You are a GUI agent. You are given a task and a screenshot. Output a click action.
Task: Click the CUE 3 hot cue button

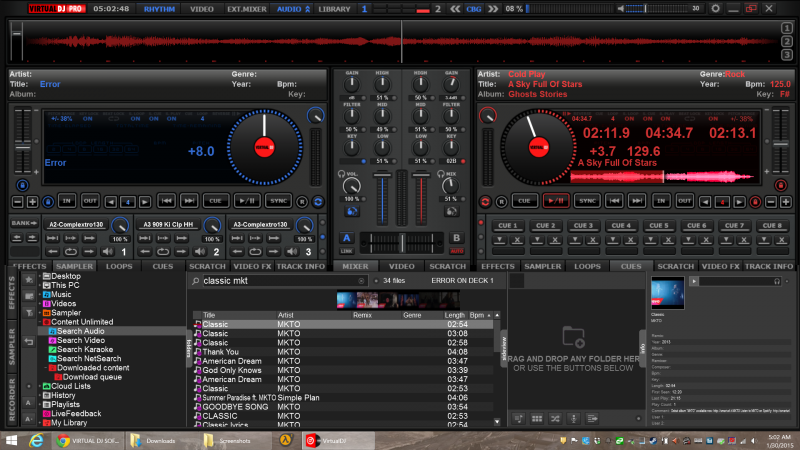coord(583,226)
